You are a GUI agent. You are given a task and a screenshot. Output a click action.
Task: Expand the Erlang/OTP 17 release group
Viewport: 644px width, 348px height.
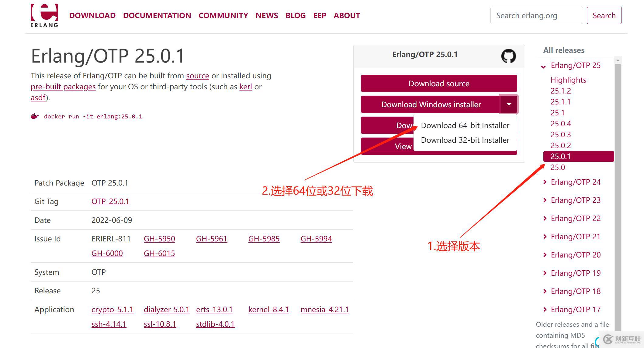545,309
